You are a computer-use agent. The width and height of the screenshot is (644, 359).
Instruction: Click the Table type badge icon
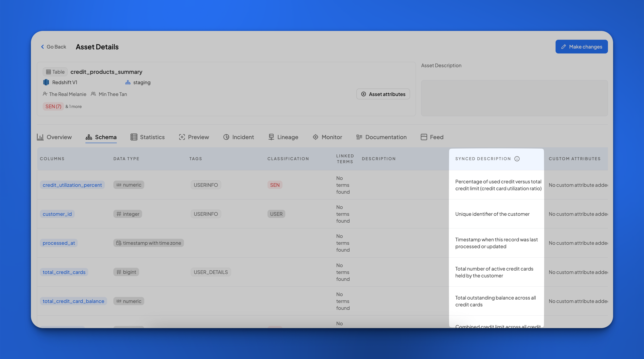pos(49,72)
